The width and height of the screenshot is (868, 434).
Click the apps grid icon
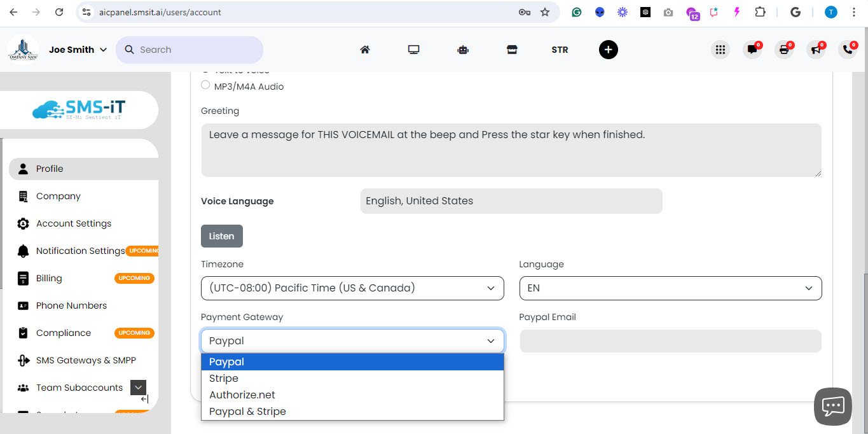tap(720, 49)
